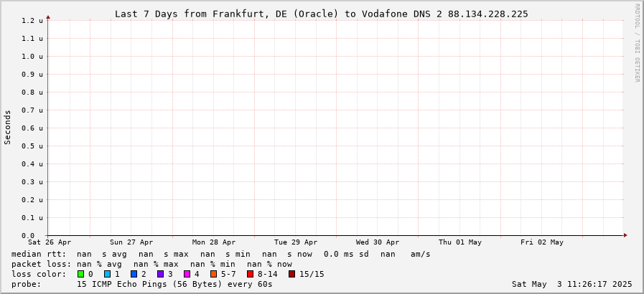Click the 0.1 u y-axis value

(32, 218)
